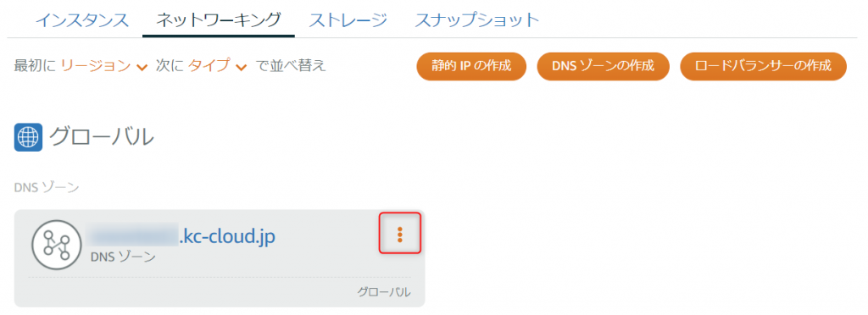The width and height of the screenshot is (868, 315).
Task: Click the DNS ゾーンの作成 button
Action: (603, 66)
